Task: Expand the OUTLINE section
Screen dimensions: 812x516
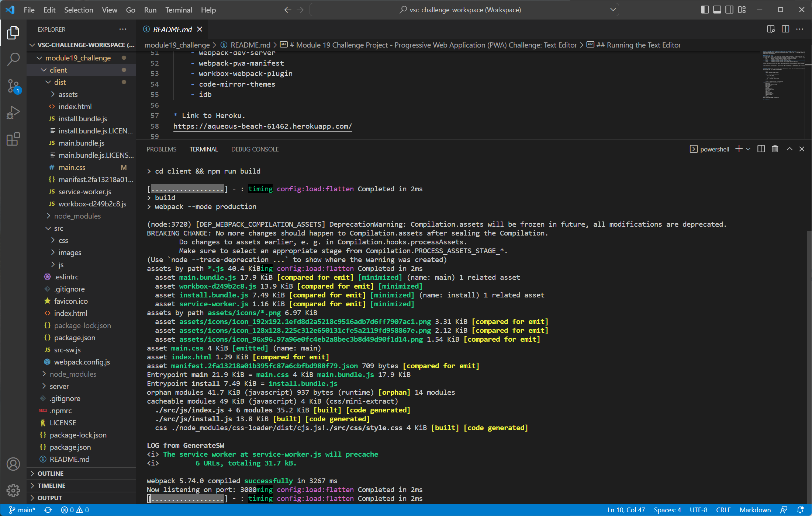Action: pos(51,474)
